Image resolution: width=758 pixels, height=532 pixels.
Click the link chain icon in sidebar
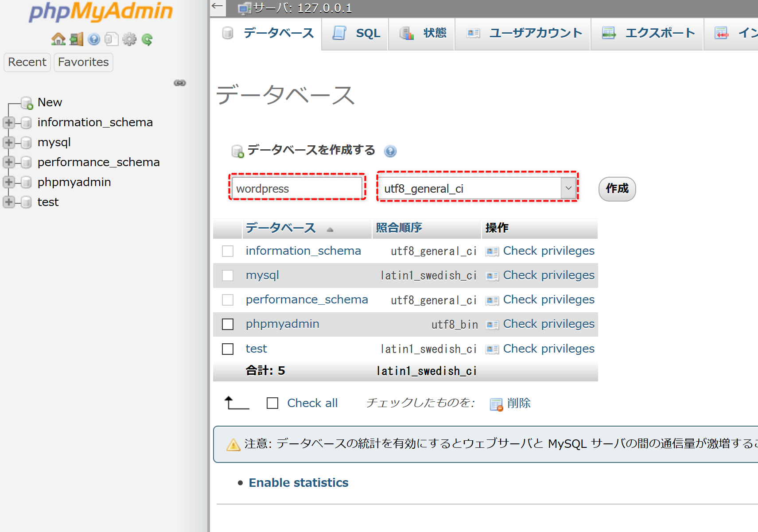[x=180, y=83]
